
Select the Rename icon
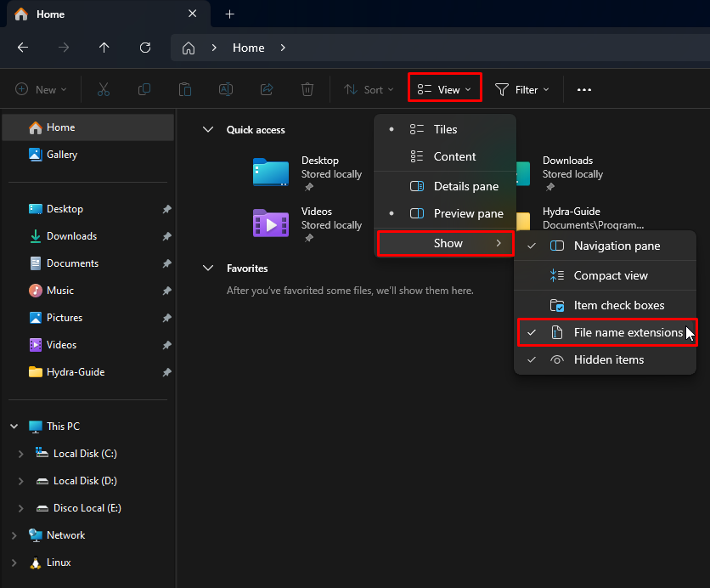tap(225, 89)
